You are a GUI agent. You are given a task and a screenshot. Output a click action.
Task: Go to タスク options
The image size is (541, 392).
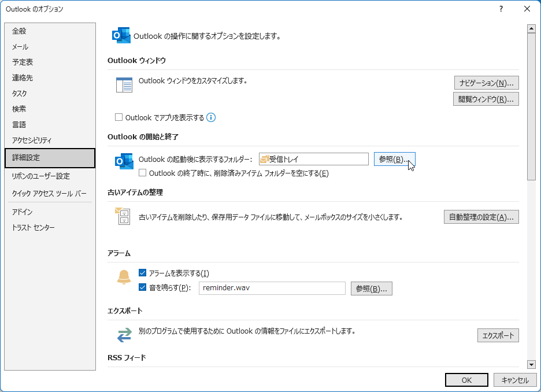coord(50,93)
